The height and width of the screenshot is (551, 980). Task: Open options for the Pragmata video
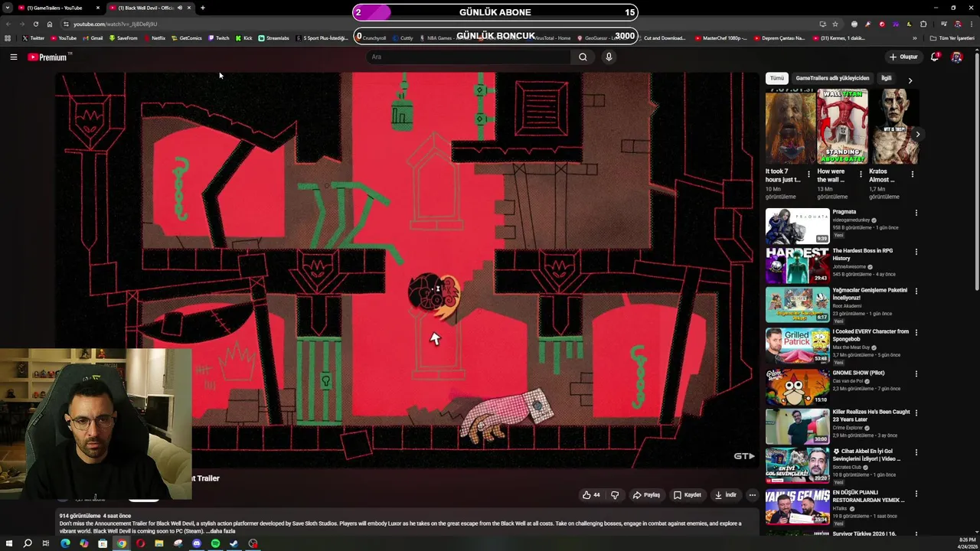pos(916,213)
